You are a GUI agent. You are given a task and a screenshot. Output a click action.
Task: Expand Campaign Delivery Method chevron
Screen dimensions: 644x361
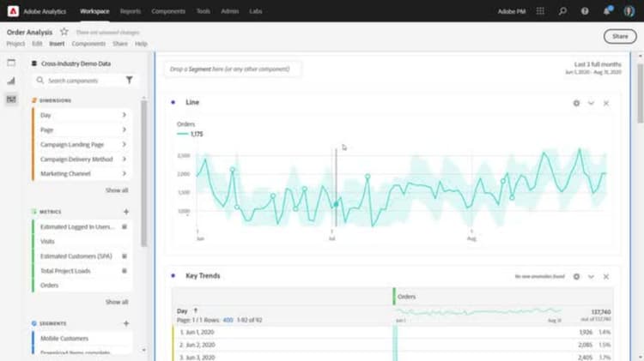124,159
